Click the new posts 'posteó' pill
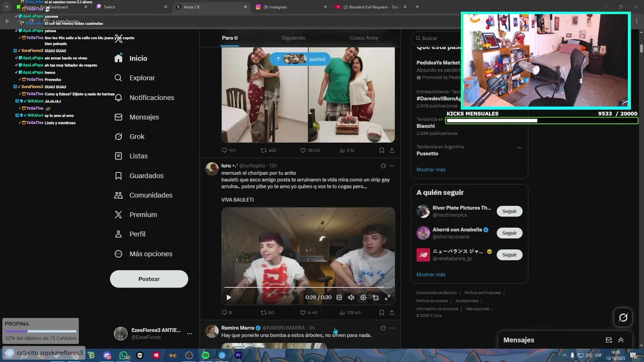Image resolution: width=644 pixels, height=362 pixels. pyautogui.click(x=300, y=59)
